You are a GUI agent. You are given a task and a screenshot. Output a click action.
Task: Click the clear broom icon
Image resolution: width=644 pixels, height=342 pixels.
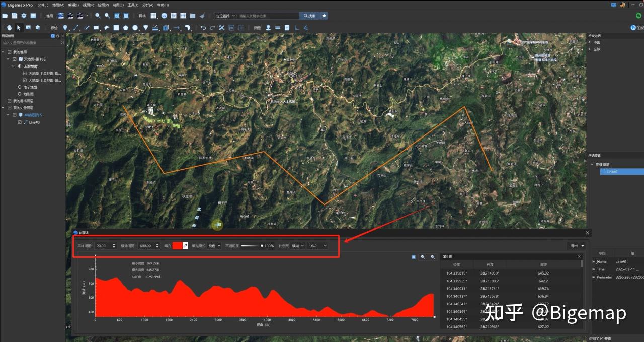pyautogui.click(x=202, y=16)
